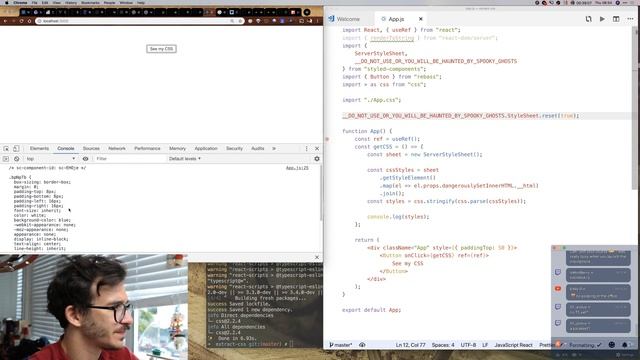Image resolution: width=640 pixels, height=360 pixels.
Task: Close the DevTools panel
Action: click(x=317, y=149)
